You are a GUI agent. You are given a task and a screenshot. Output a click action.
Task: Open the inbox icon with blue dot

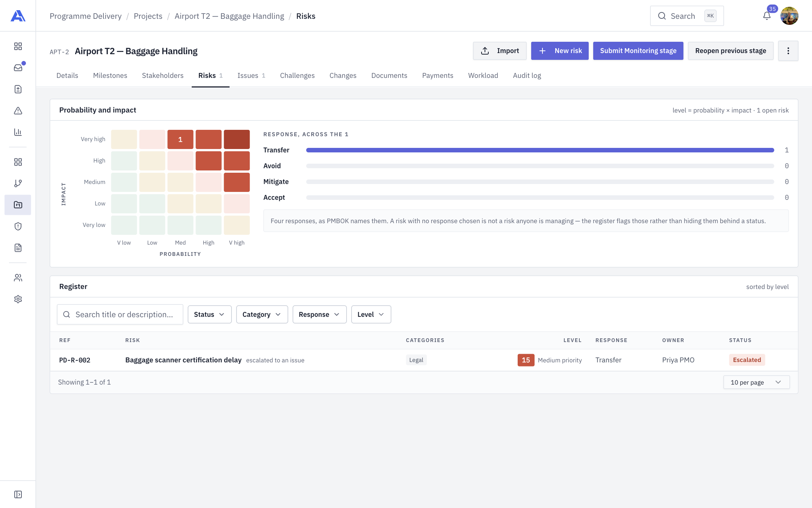[18, 68]
